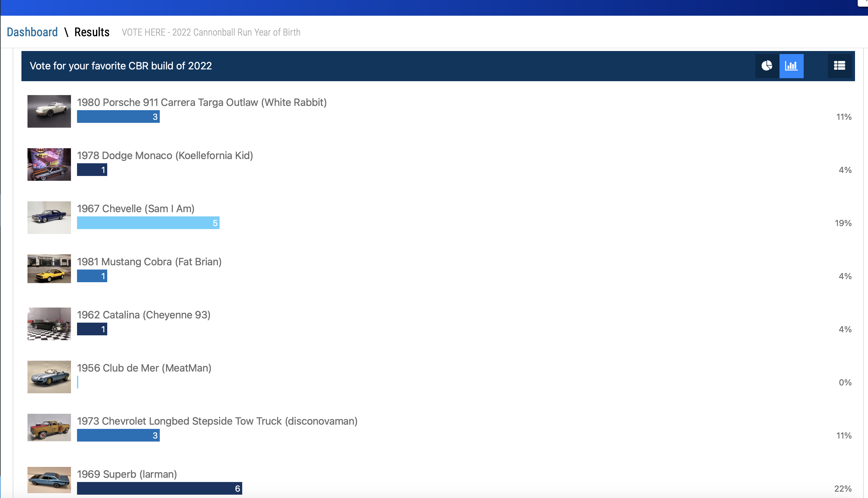Click the Chevelle light-blue bar showing 5 votes
Viewport: 868px width, 498px height.
click(x=148, y=223)
